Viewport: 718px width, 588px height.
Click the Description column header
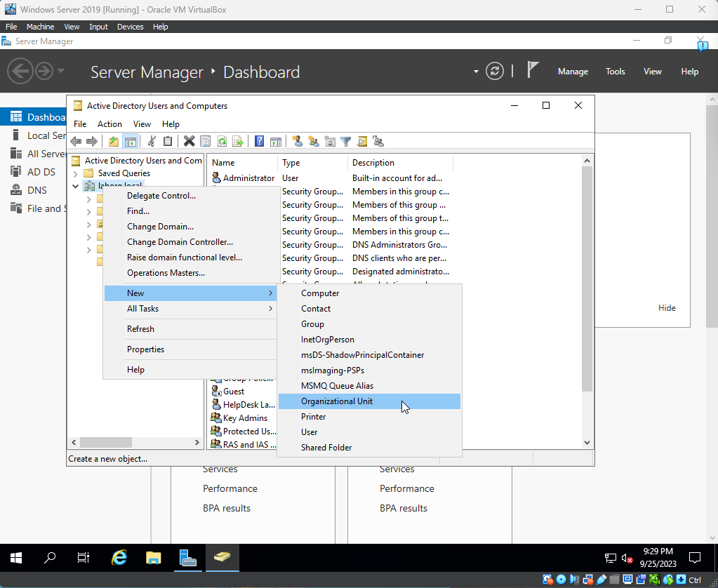point(400,163)
